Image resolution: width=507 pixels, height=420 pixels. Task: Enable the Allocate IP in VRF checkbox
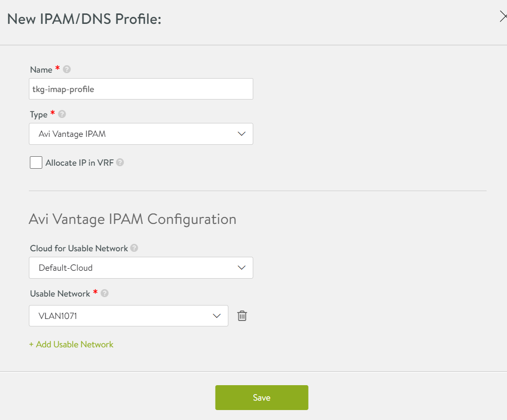click(36, 163)
